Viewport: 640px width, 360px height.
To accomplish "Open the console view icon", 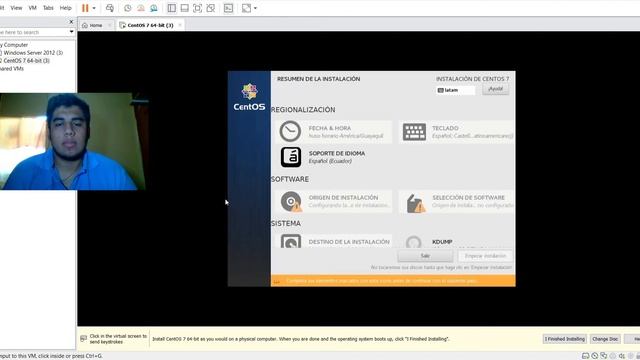I will click(x=229, y=8).
